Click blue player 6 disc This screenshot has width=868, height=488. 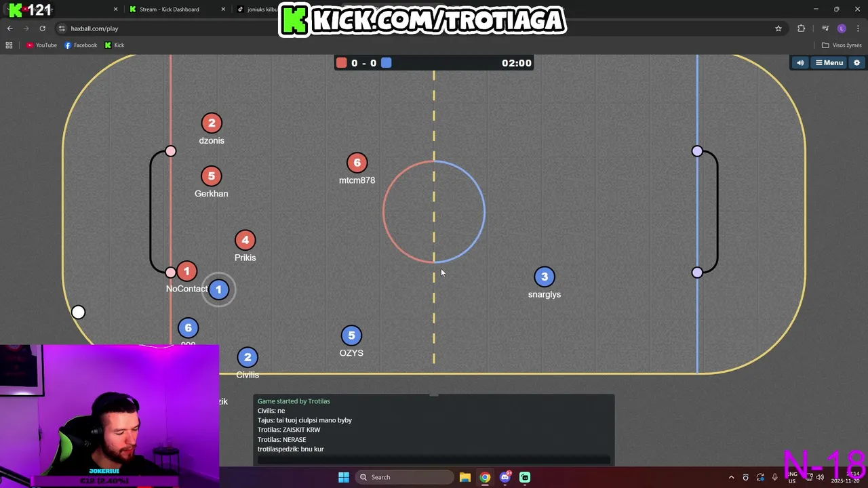(188, 327)
